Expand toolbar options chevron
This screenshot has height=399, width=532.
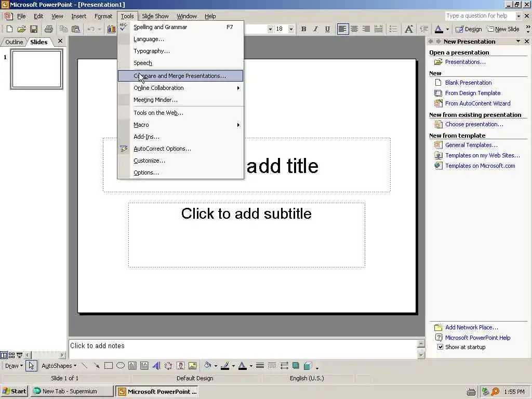[x=528, y=29]
